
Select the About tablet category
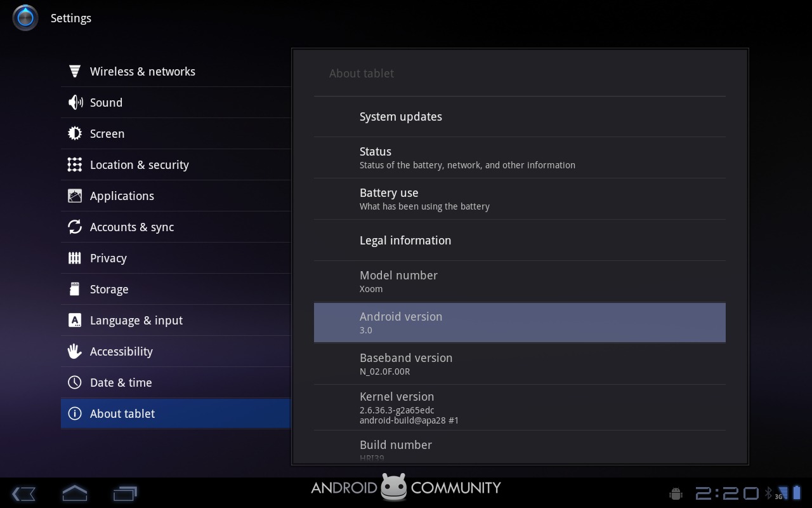click(176, 413)
